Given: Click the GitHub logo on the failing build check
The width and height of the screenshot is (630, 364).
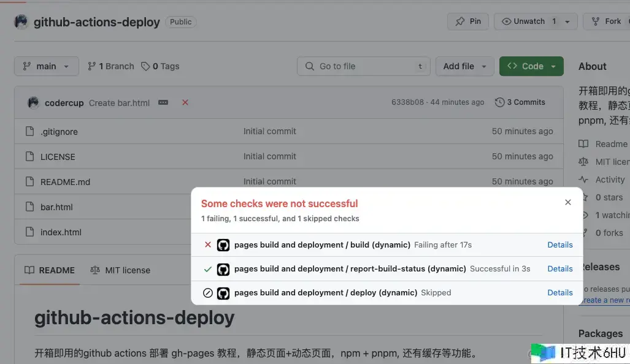Looking at the screenshot, I should pos(223,245).
